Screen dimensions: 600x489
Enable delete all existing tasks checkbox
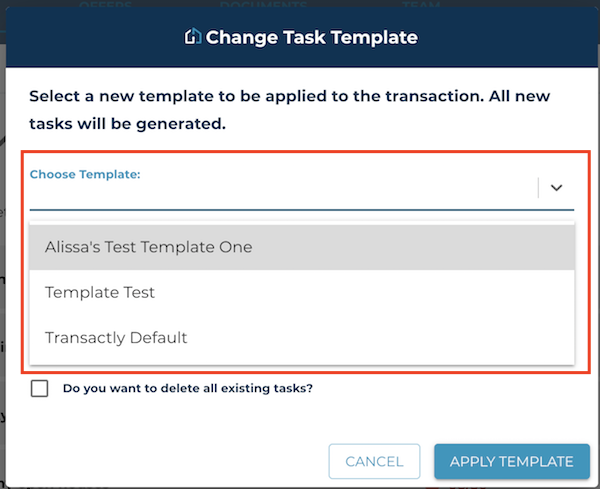pos(39,388)
